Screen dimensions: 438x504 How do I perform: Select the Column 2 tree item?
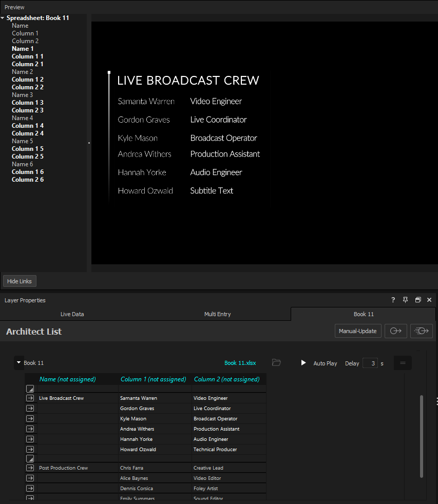pyautogui.click(x=25, y=41)
